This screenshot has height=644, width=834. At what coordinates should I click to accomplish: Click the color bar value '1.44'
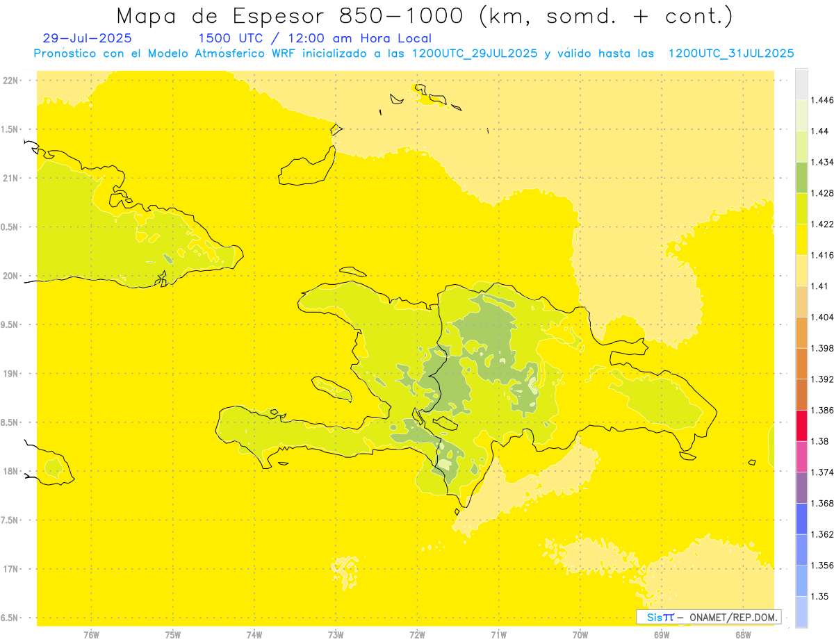tap(821, 131)
